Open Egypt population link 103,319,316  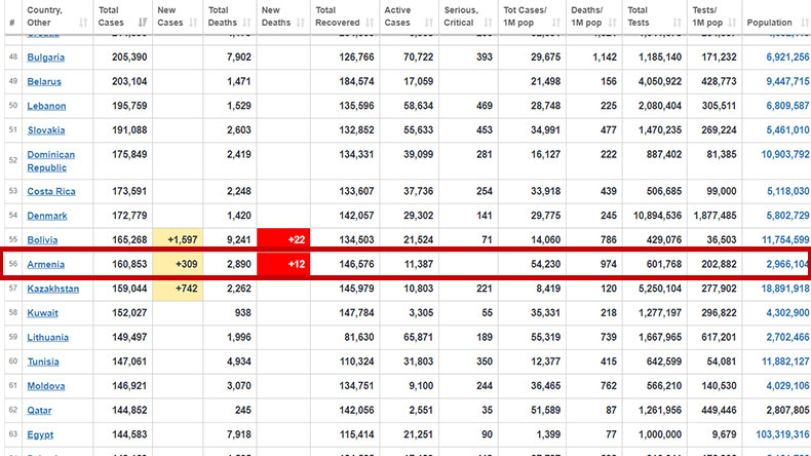pos(783,434)
